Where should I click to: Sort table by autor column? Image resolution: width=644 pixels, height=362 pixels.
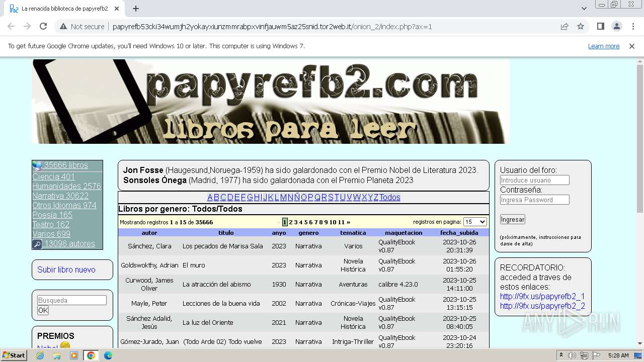(149, 233)
